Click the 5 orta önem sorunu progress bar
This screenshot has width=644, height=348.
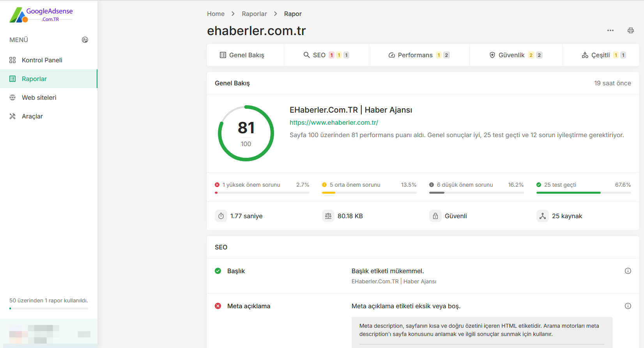coord(369,193)
